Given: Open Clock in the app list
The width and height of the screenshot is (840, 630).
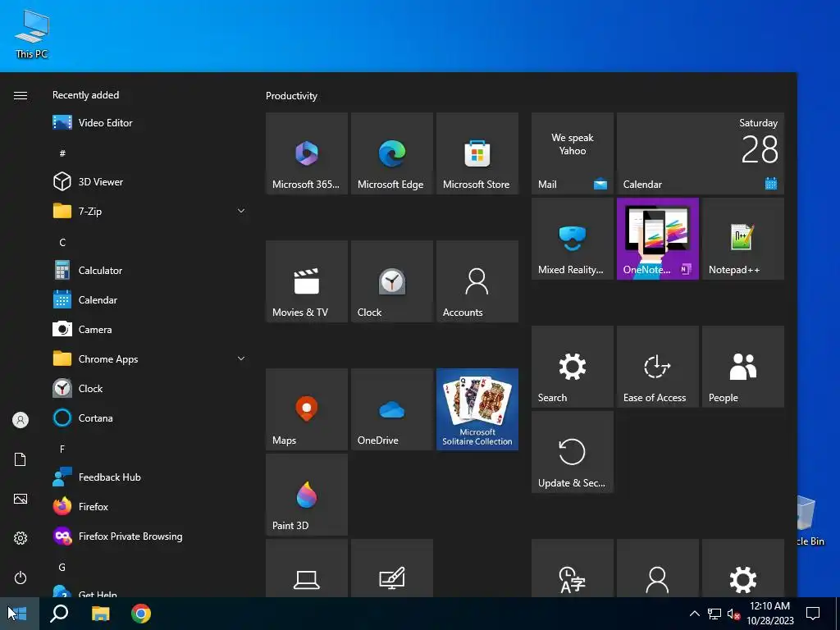Looking at the screenshot, I should tap(149, 388).
